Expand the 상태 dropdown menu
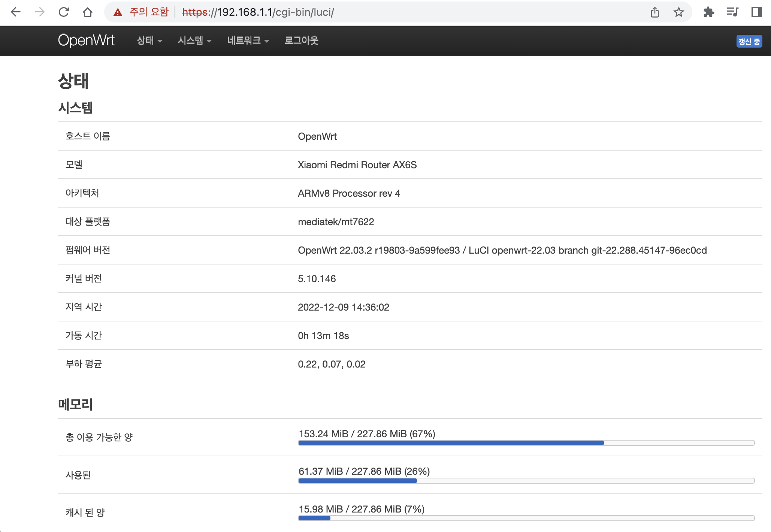Image resolution: width=771 pixels, height=532 pixels. click(x=149, y=40)
